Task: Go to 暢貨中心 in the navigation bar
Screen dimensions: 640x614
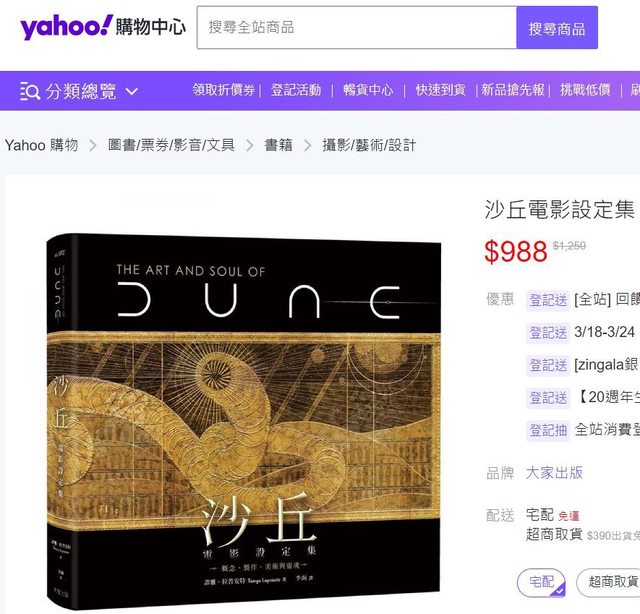Action: tap(368, 90)
